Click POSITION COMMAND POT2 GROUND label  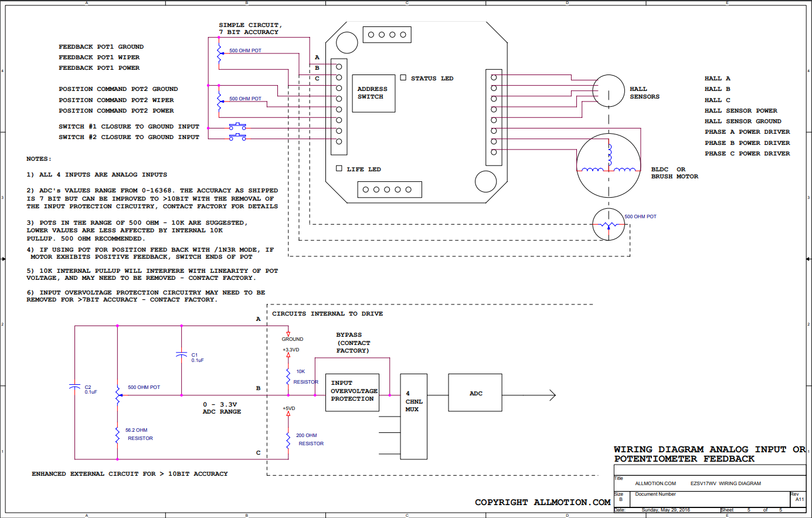118,89
